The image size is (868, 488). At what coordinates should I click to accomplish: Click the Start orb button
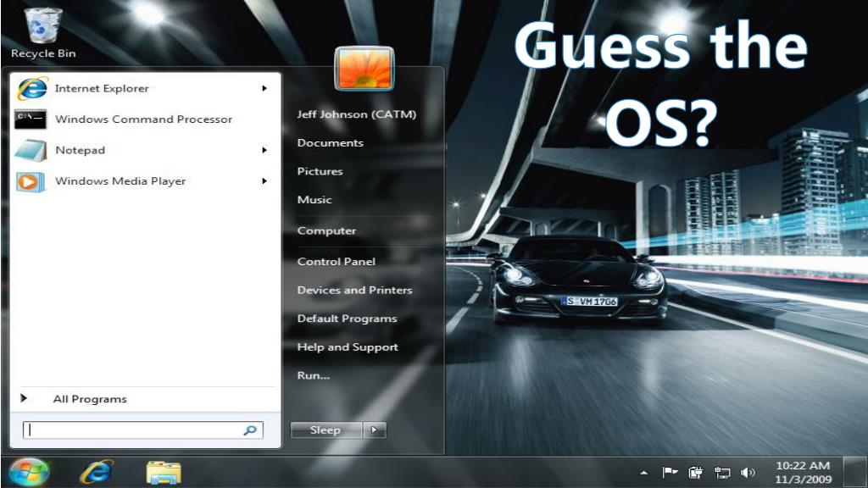30,473
